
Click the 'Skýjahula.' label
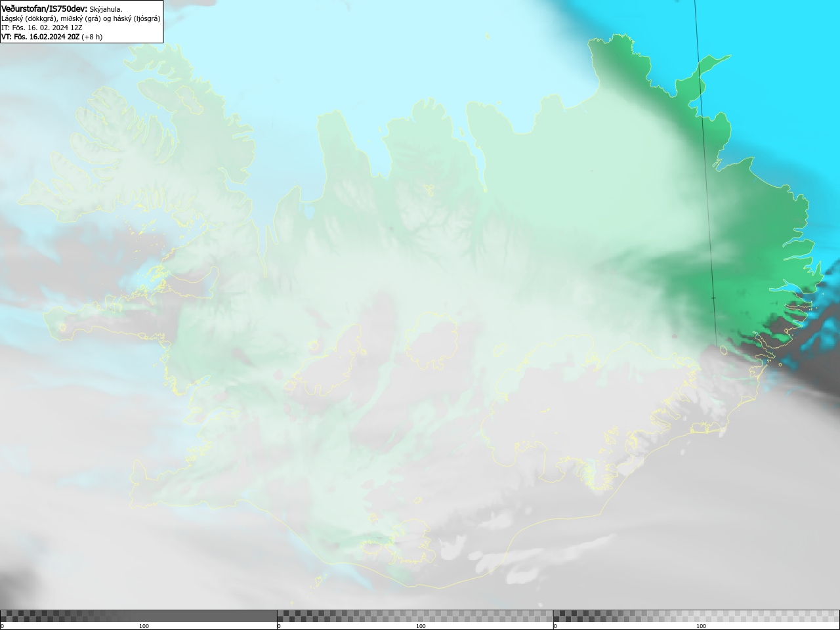pyautogui.click(x=106, y=9)
